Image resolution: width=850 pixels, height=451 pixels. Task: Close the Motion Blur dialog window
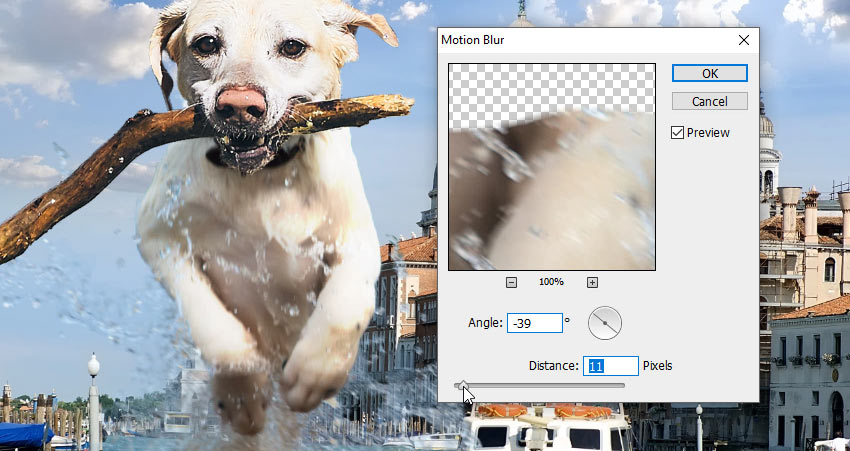pos(744,40)
